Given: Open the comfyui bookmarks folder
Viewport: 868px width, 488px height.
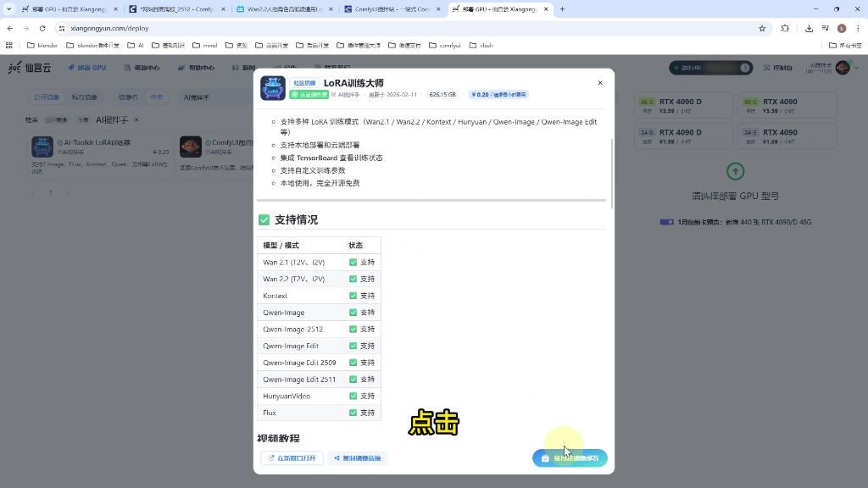Looking at the screenshot, I should pyautogui.click(x=444, y=46).
